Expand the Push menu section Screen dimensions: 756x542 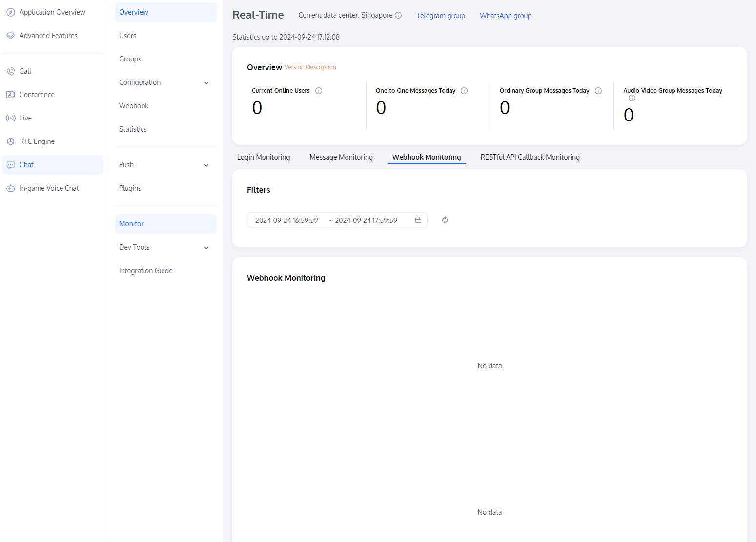pos(165,165)
